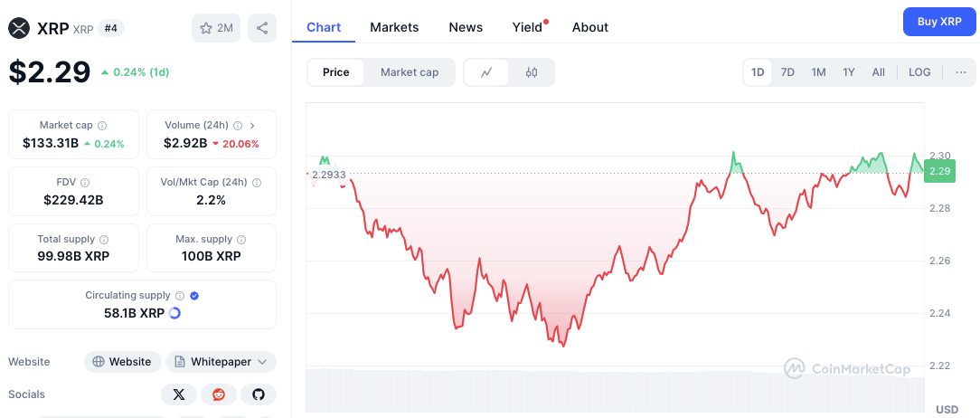Image resolution: width=980 pixels, height=418 pixels.
Task: Expand the Volume (24h) arrow
Action: (x=252, y=126)
